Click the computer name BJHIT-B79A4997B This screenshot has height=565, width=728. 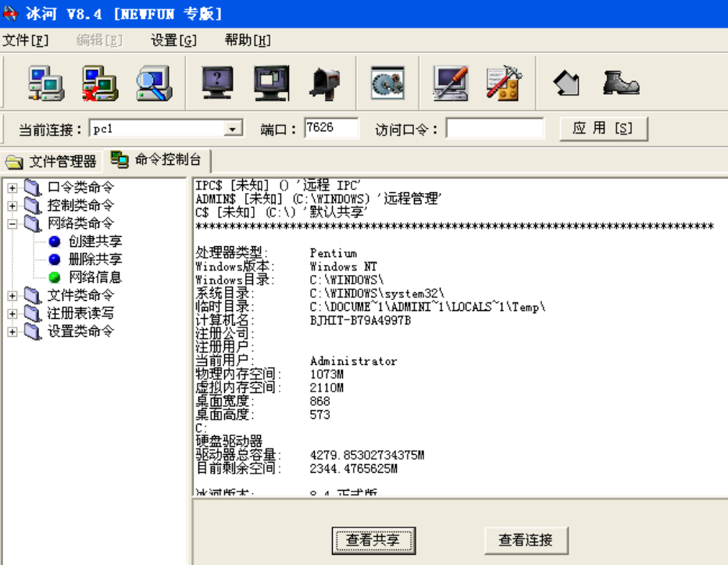[x=360, y=320]
